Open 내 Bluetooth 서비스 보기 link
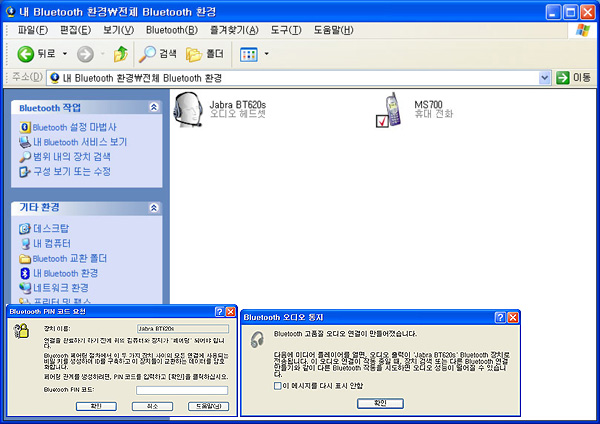 pos(80,142)
